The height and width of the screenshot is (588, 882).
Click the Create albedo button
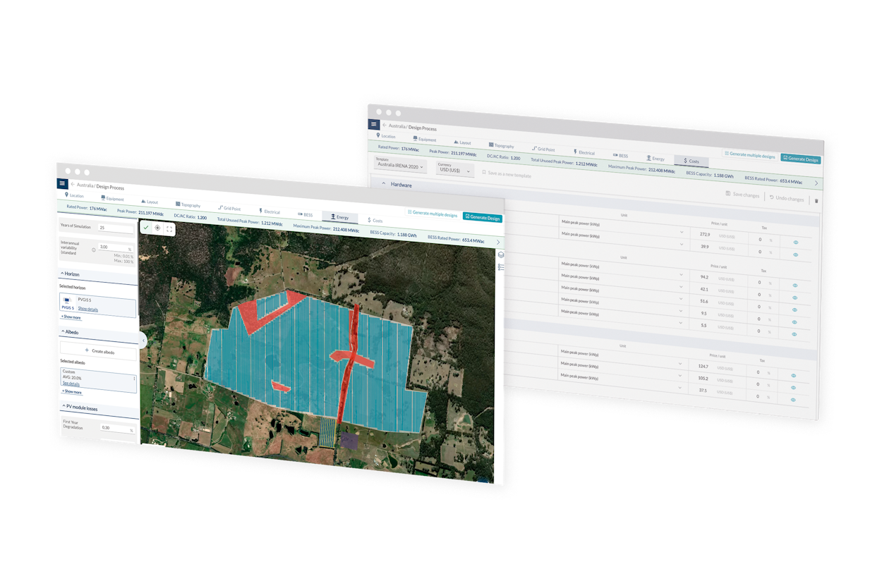(99, 350)
